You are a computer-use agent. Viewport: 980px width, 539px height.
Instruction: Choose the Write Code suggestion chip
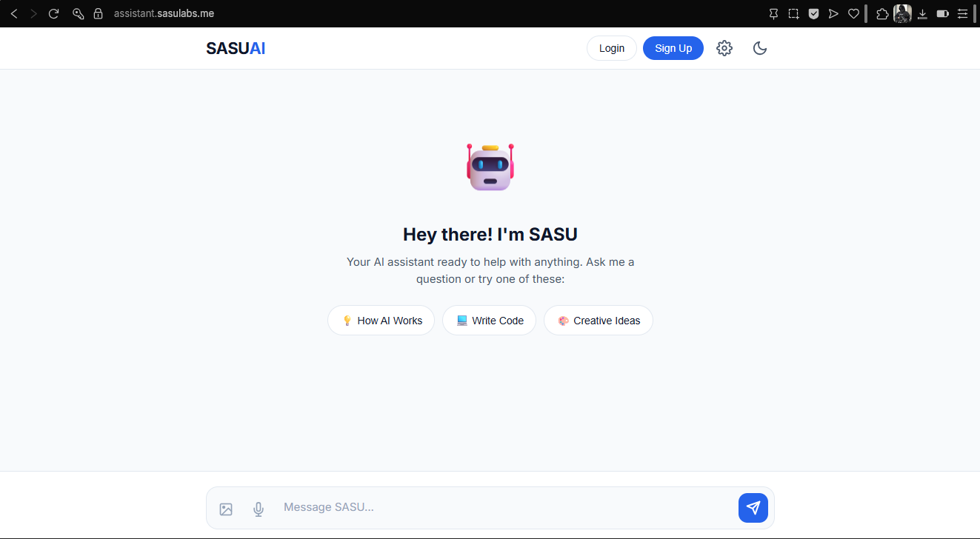click(489, 321)
